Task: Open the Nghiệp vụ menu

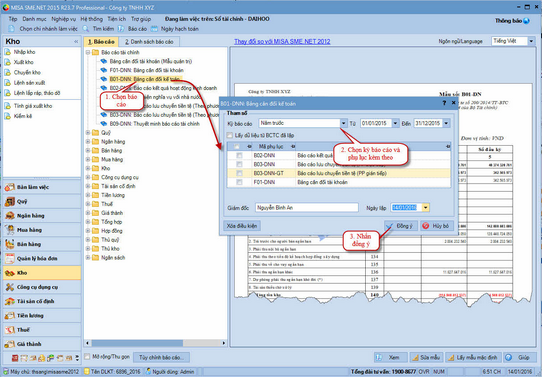Action: pos(64,19)
